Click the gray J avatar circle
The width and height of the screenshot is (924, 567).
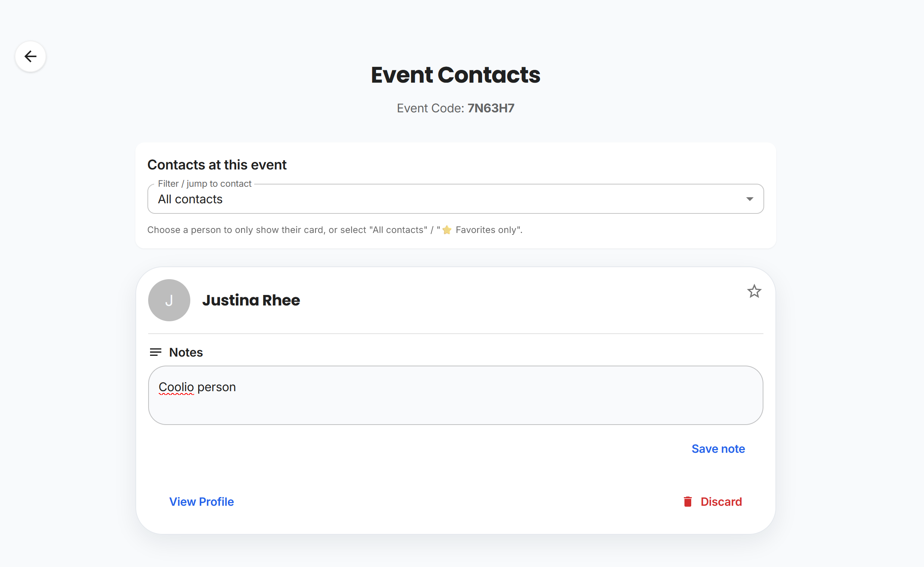click(x=169, y=300)
